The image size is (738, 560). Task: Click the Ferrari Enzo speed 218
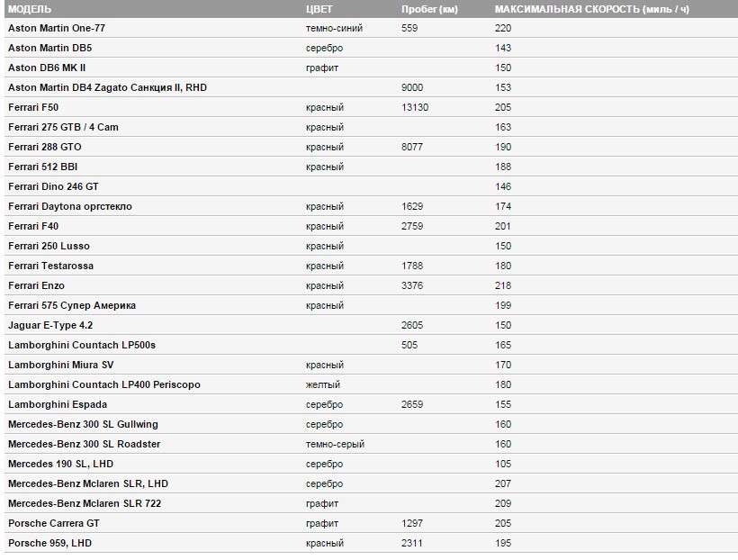click(503, 285)
